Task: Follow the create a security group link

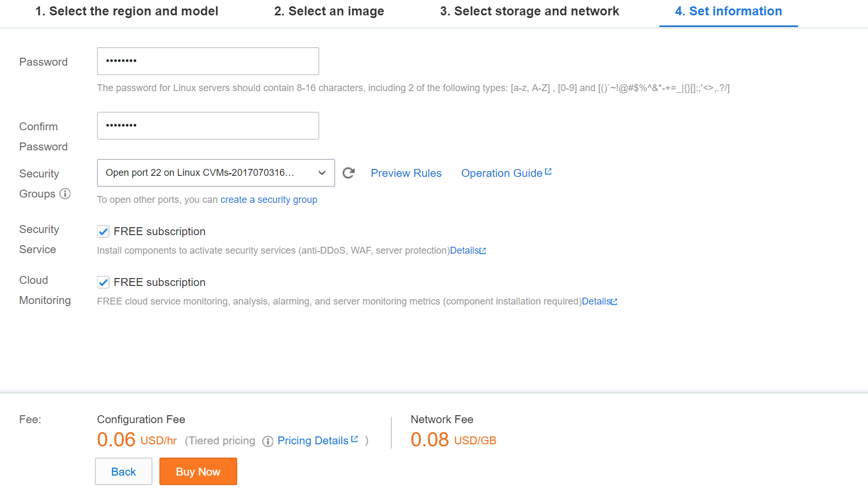Action: pos(269,200)
